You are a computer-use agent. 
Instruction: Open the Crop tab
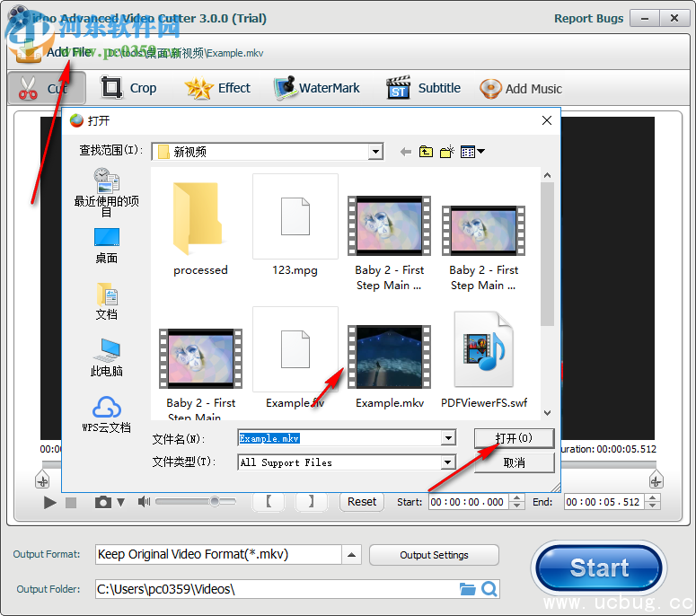[x=129, y=88]
